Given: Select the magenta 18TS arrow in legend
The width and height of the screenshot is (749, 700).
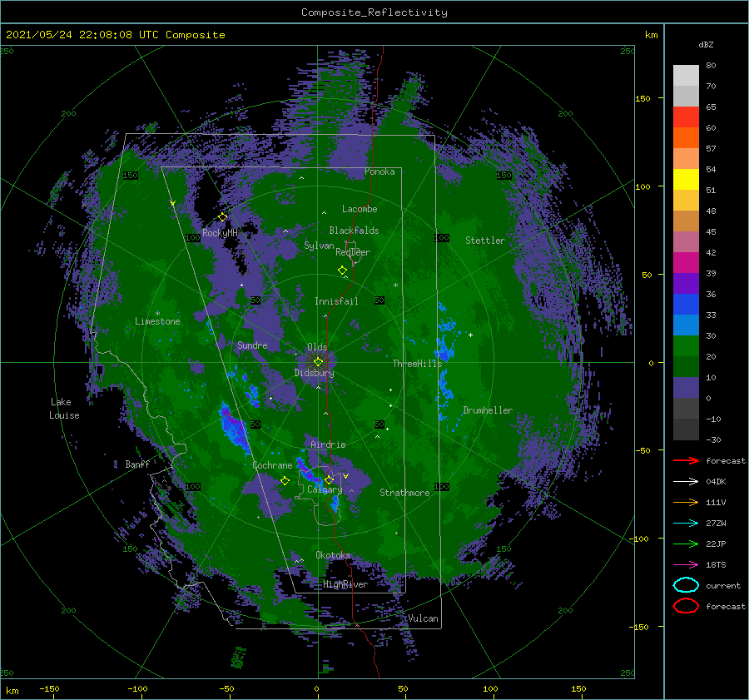Looking at the screenshot, I should pos(686,565).
